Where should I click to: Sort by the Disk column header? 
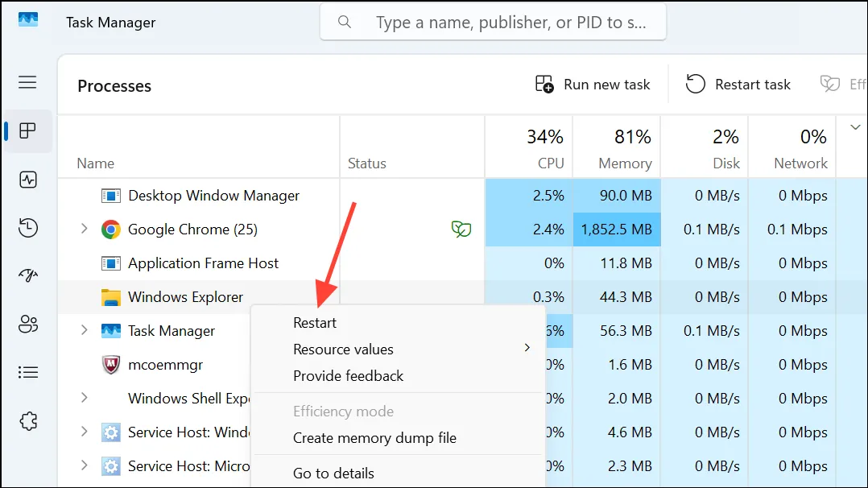pyautogui.click(x=726, y=163)
